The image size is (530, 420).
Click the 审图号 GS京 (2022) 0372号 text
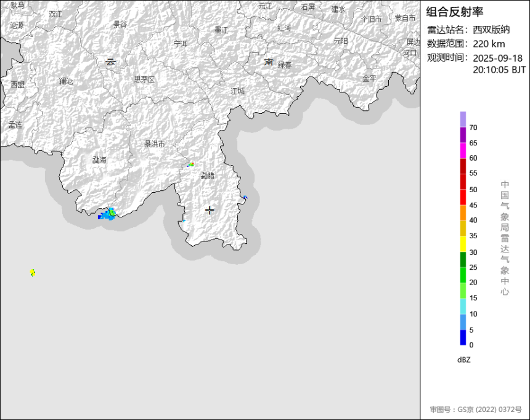point(476,409)
